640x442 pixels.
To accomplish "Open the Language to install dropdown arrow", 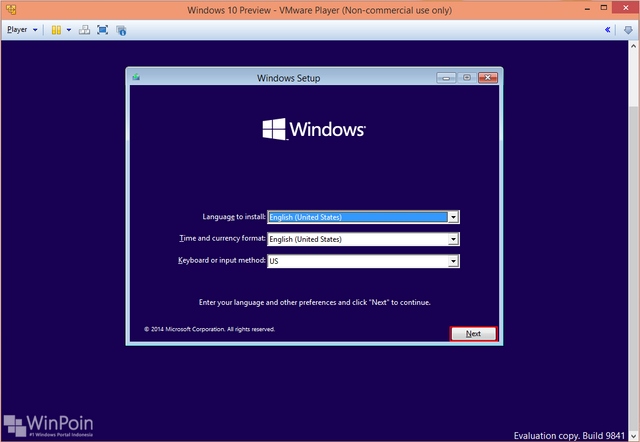I will 453,217.
